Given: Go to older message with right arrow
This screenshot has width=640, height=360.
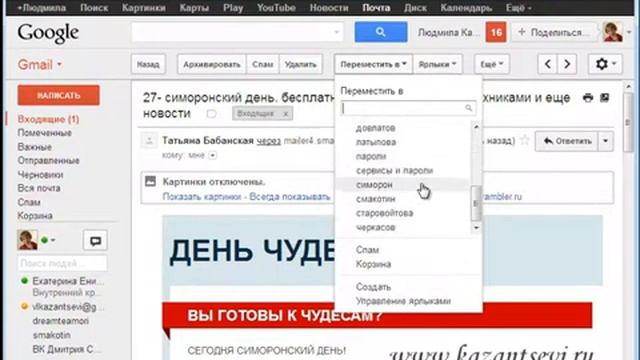Looking at the screenshot, I should pos(567,64).
